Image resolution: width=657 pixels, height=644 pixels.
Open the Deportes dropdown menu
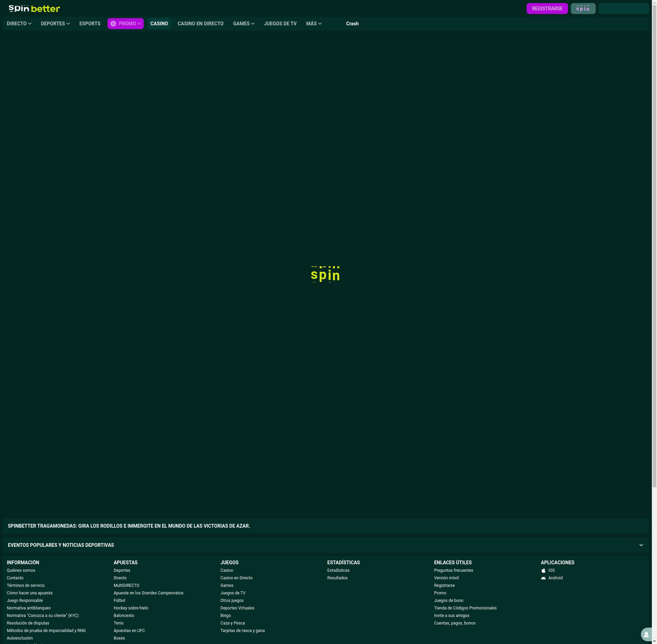[55, 24]
